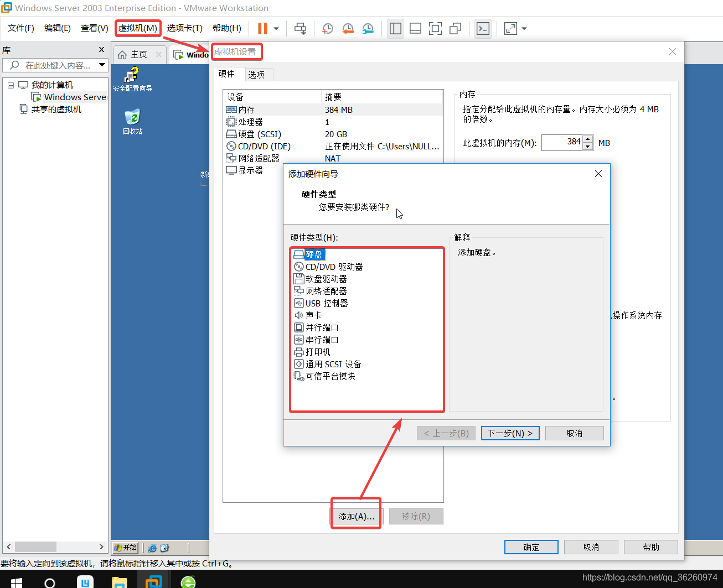
Task: Select the 硬盘 (SCSI) device row
Action: 333,134
